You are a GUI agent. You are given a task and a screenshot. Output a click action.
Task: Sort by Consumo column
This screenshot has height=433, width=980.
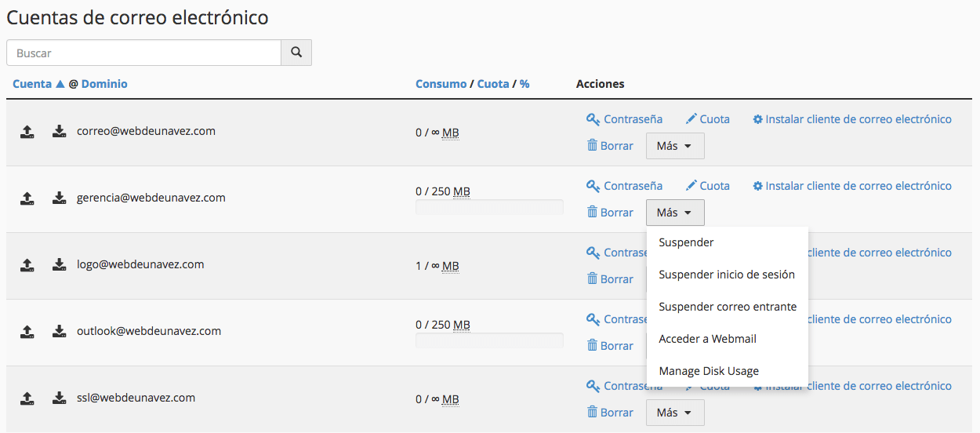pyautogui.click(x=441, y=84)
